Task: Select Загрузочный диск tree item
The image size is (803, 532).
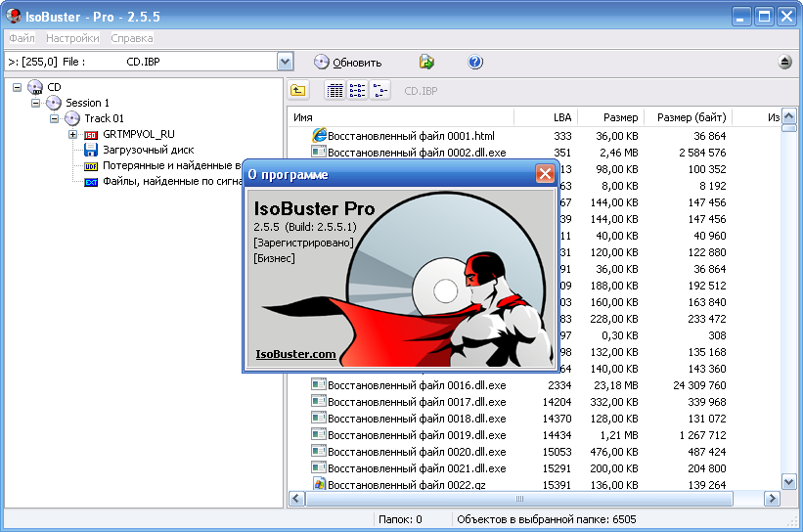Action: click(149, 150)
